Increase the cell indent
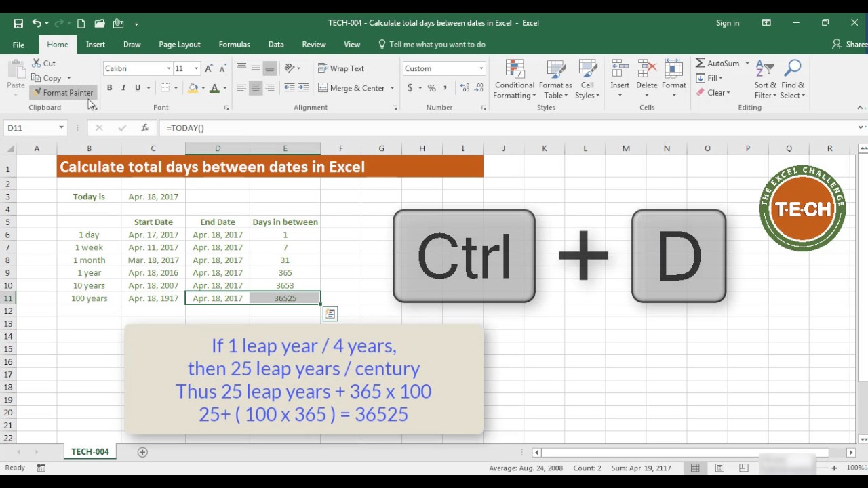 point(303,88)
